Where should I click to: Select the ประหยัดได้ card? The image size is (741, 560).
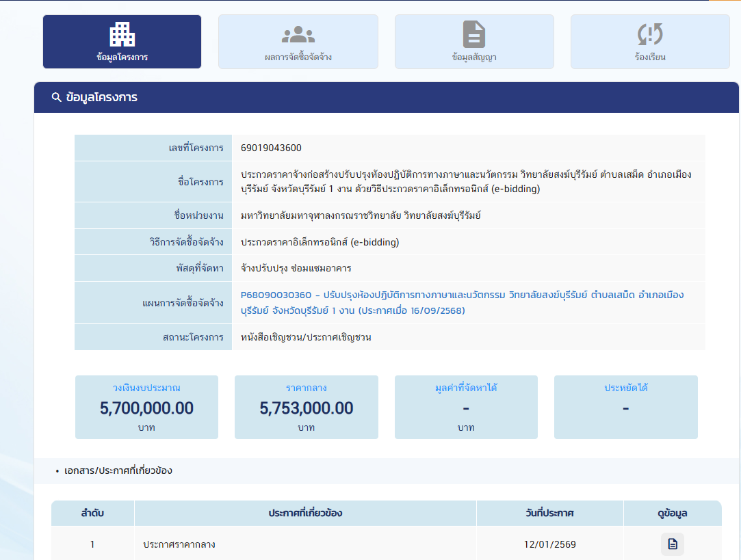point(625,407)
